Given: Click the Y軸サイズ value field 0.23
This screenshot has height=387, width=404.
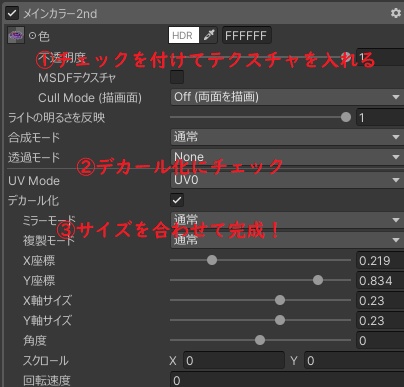Looking at the screenshot, I should [x=380, y=320].
